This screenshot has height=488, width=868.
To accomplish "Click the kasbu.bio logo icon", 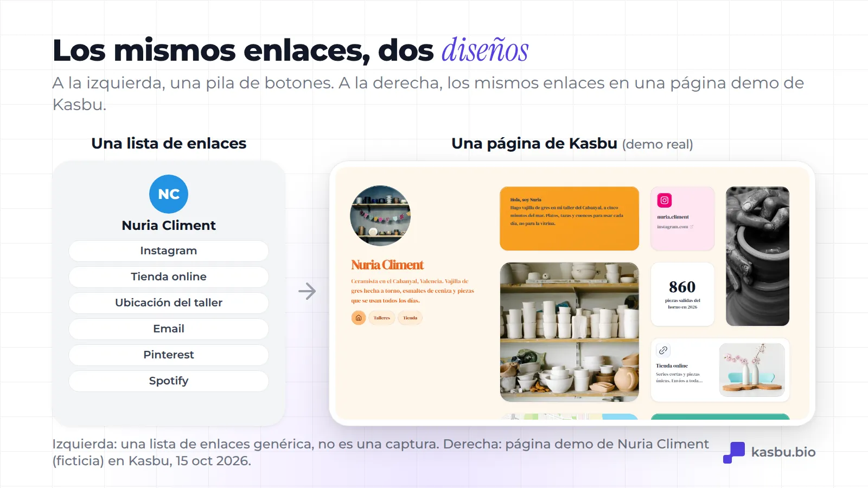I will 734,452.
